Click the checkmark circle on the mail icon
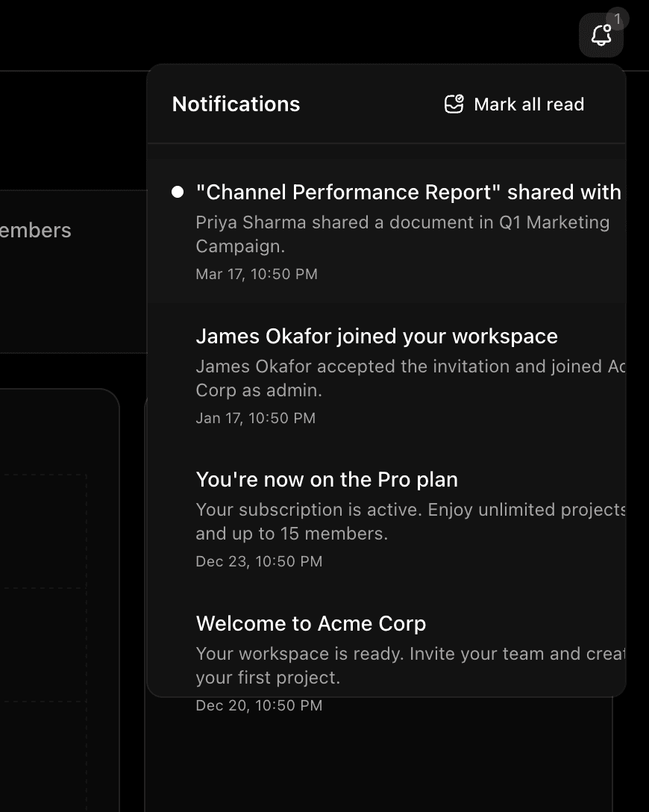The width and height of the screenshot is (649, 812). (x=460, y=99)
